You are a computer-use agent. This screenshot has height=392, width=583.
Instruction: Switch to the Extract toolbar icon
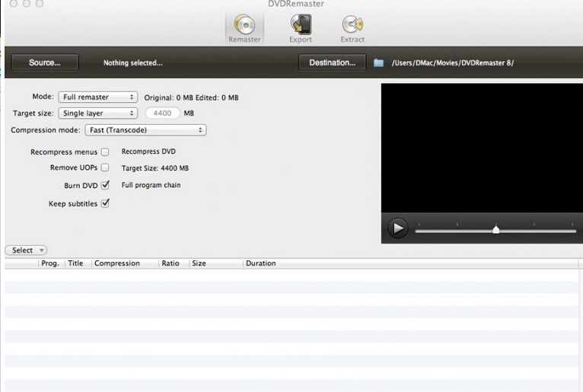pyautogui.click(x=352, y=28)
